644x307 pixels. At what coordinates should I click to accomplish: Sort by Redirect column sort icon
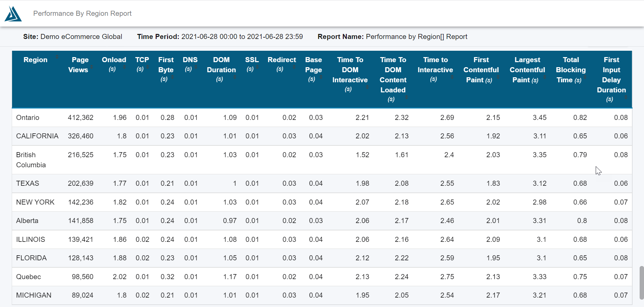tap(294, 67)
